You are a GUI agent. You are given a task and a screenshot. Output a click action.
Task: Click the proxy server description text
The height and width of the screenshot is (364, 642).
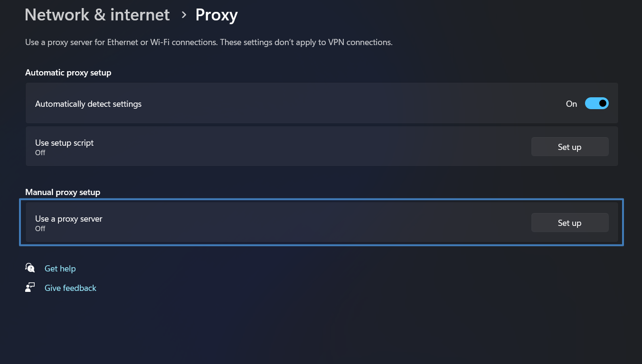point(209,42)
